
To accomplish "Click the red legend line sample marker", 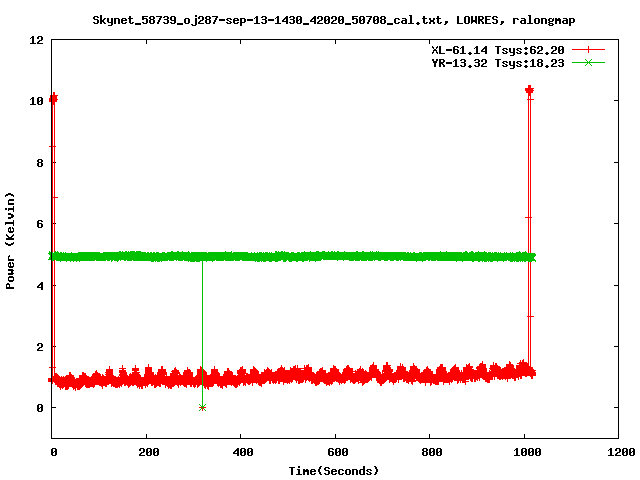I will [x=588, y=50].
